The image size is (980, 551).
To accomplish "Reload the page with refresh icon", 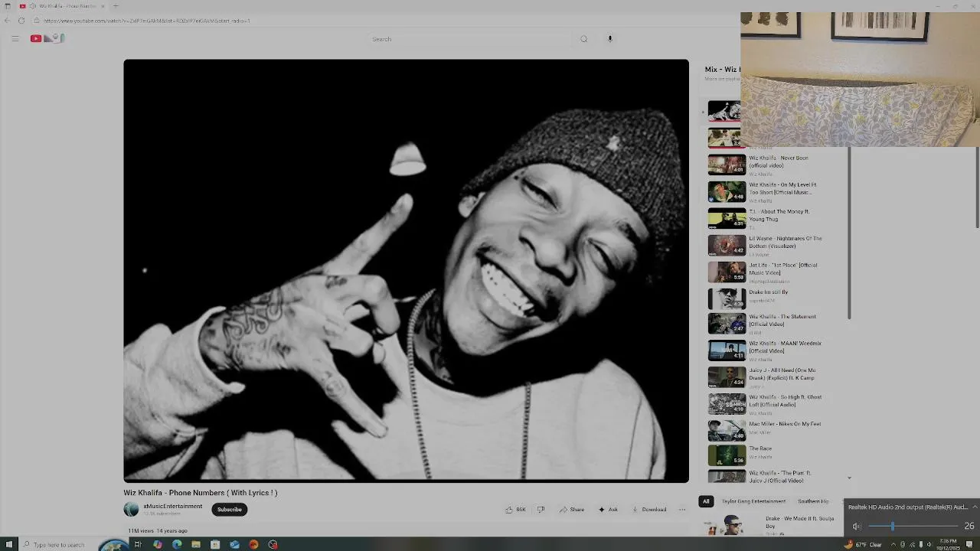I will 21,21.
